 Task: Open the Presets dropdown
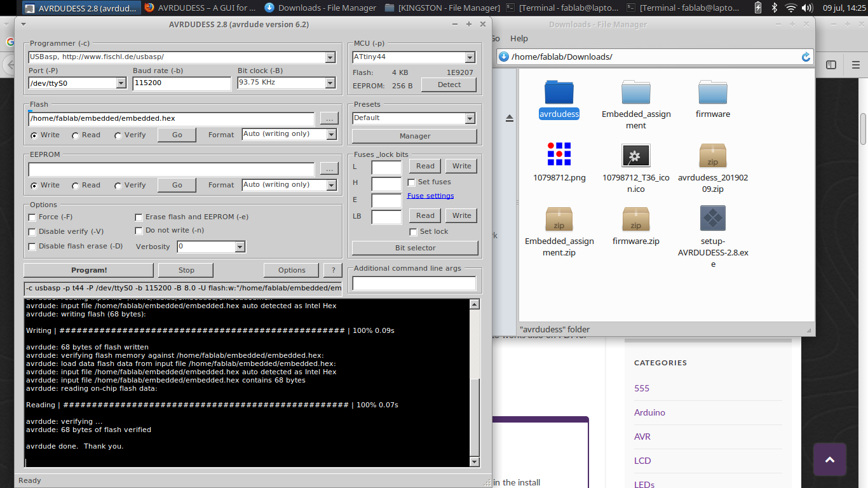click(470, 118)
